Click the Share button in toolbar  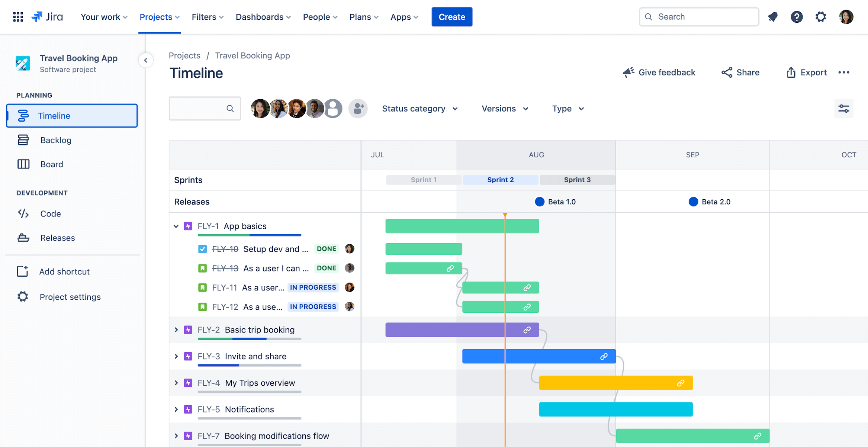[740, 72]
